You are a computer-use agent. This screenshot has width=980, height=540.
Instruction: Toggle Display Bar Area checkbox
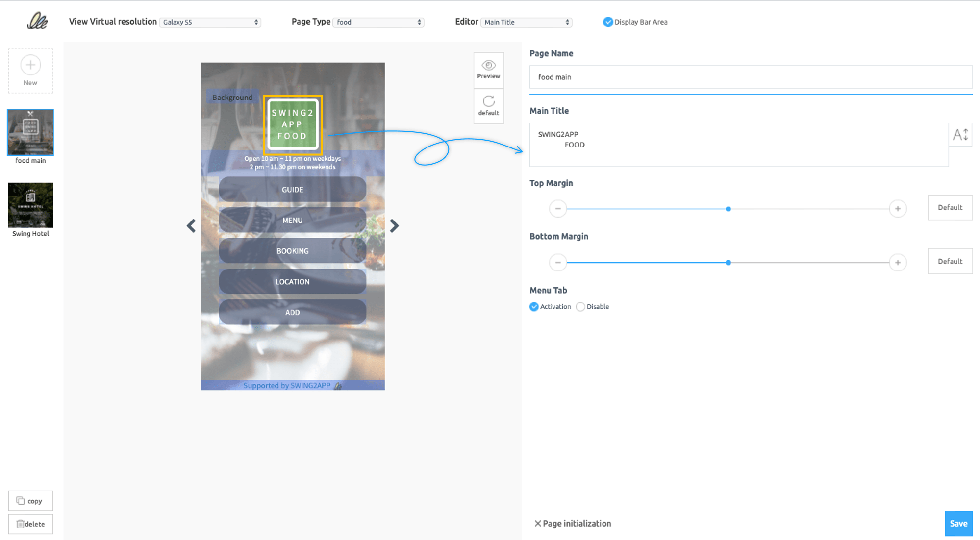[608, 22]
